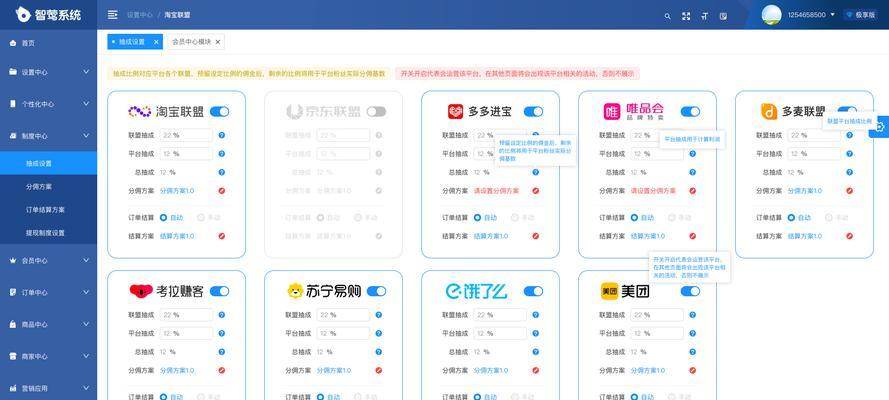Expand 商品中心 in sidebar
Image resolution: width=889 pixels, height=400 pixels.
48,325
